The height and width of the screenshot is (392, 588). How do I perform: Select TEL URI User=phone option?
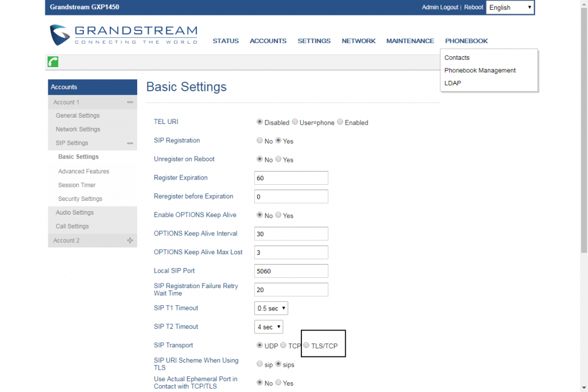pos(295,122)
